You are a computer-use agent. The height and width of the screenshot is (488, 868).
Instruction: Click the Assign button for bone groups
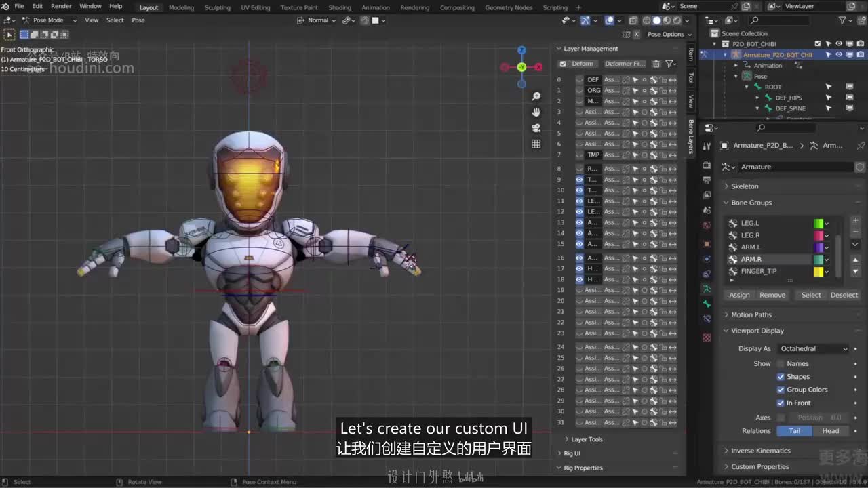click(739, 295)
